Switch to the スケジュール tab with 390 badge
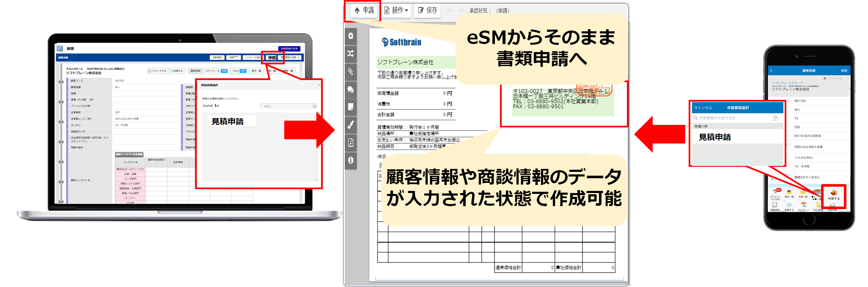 click(216, 71)
